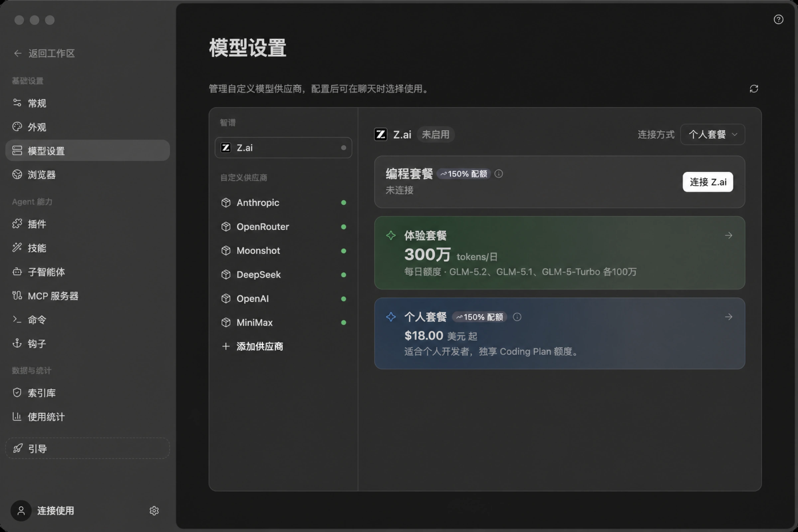The image size is (798, 532).
Task: Open 常规 settings
Action: pos(87,103)
